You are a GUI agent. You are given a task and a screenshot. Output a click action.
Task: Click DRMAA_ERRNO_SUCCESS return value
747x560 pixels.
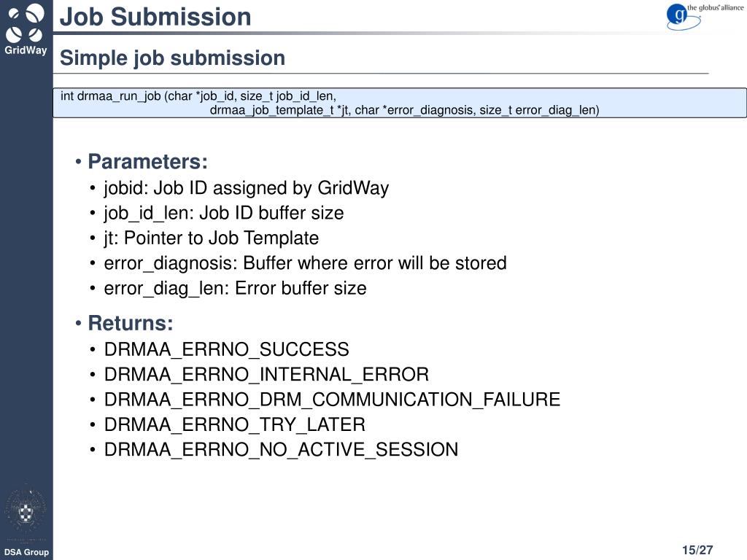227,349
